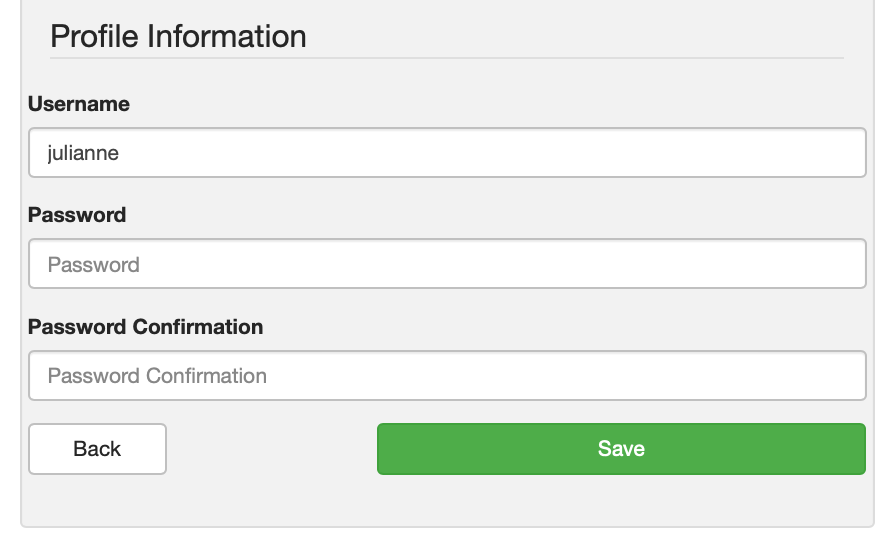Click the 'Back' text label on button
884x552 pixels.
pyautogui.click(x=97, y=449)
